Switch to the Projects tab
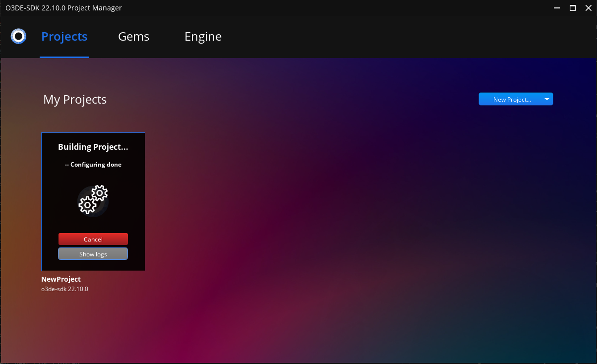Viewport: 597px width, 364px height. click(64, 37)
